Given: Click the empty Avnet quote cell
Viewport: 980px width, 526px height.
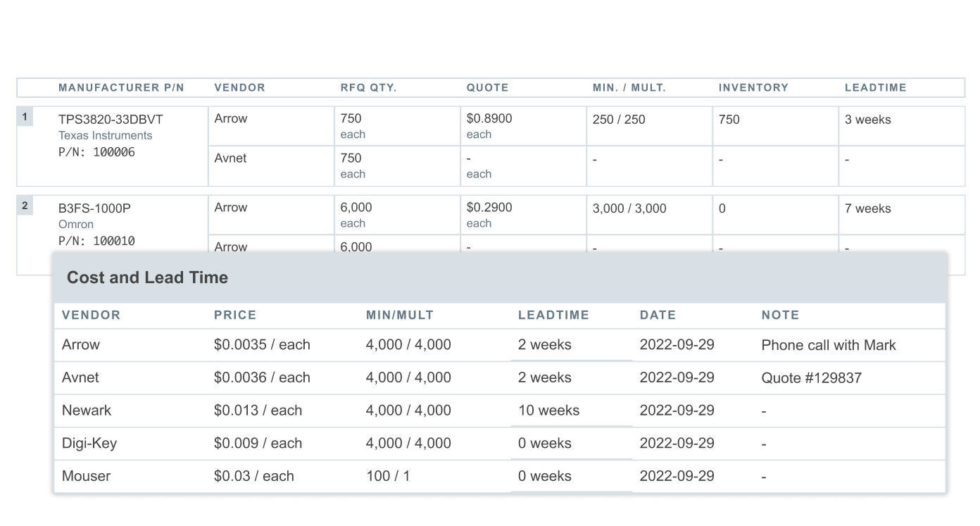Looking at the screenshot, I should (523, 166).
